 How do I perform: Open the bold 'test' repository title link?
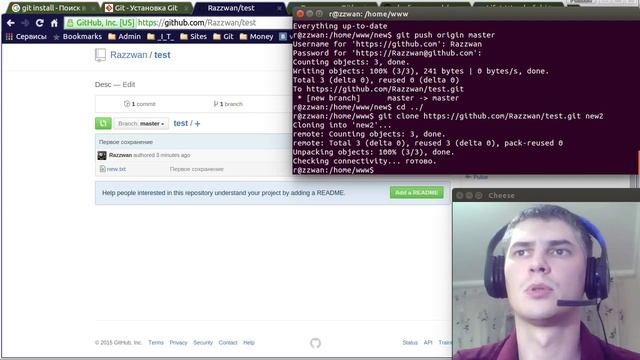(162, 55)
